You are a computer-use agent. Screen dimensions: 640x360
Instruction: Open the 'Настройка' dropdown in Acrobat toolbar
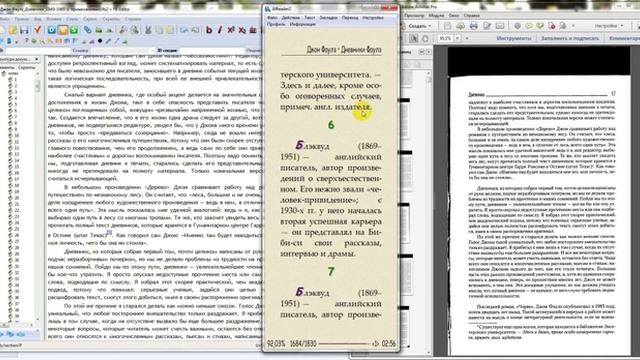609,26
